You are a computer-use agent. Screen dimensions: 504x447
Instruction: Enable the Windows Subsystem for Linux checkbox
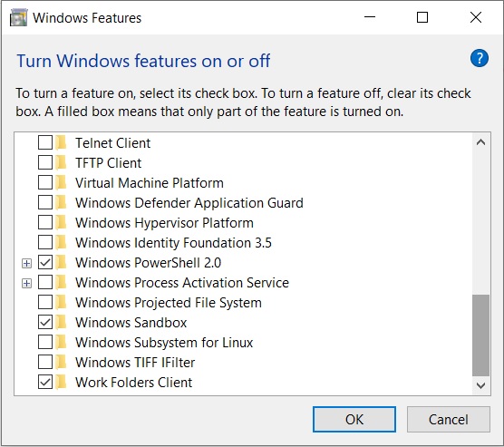point(45,342)
